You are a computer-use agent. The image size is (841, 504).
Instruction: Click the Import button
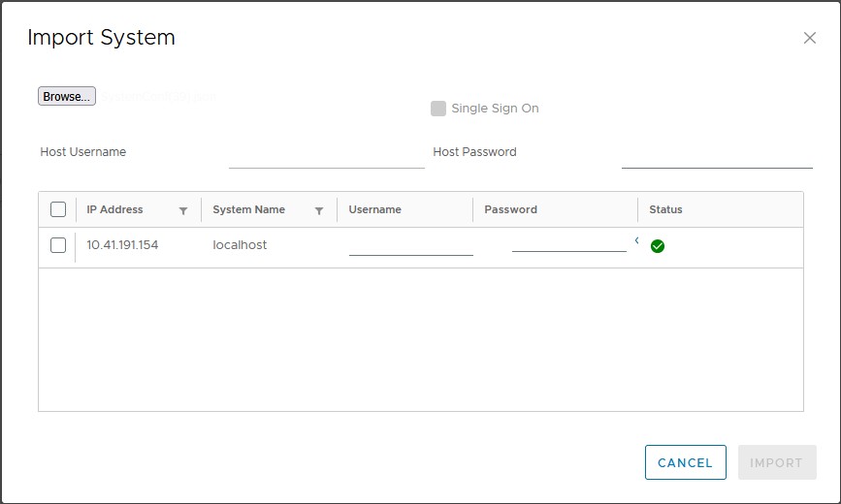776,462
